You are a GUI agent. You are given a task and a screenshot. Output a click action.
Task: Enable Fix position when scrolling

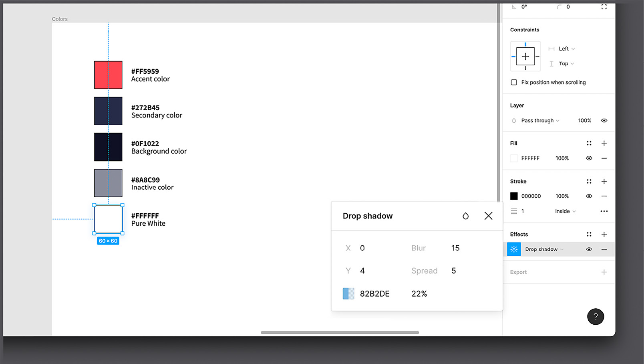(x=514, y=82)
